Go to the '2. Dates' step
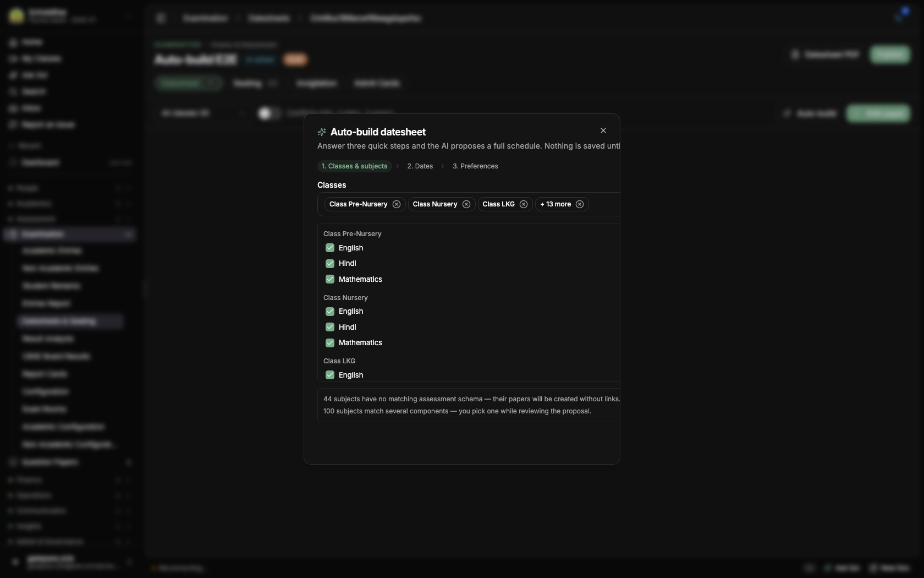Screen dimensions: 924x578 click(x=420, y=166)
